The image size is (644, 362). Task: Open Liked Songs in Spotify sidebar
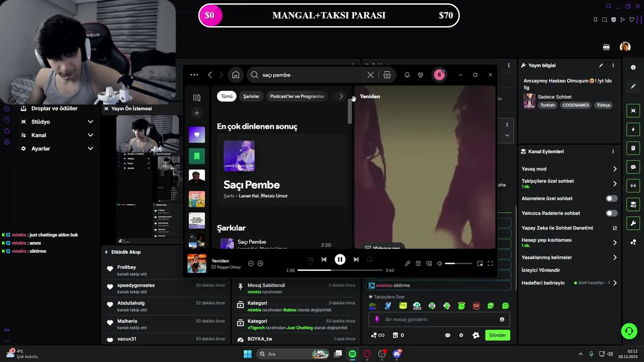click(197, 135)
